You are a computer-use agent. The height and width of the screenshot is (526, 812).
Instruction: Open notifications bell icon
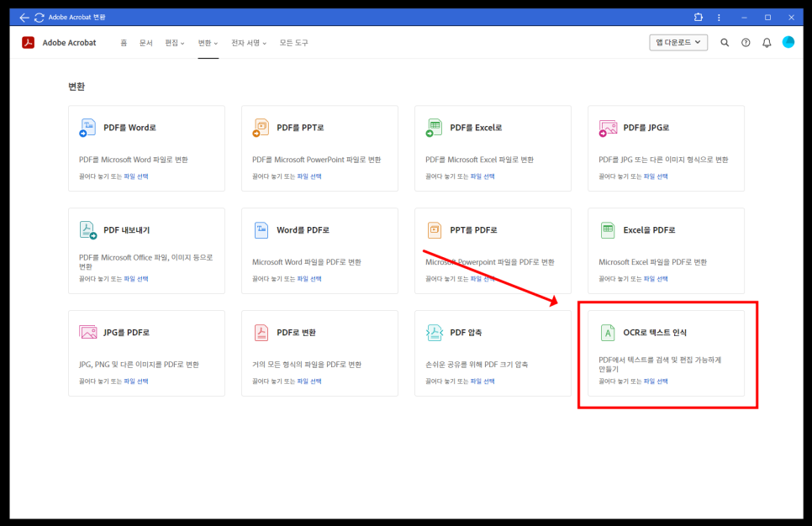(767, 43)
